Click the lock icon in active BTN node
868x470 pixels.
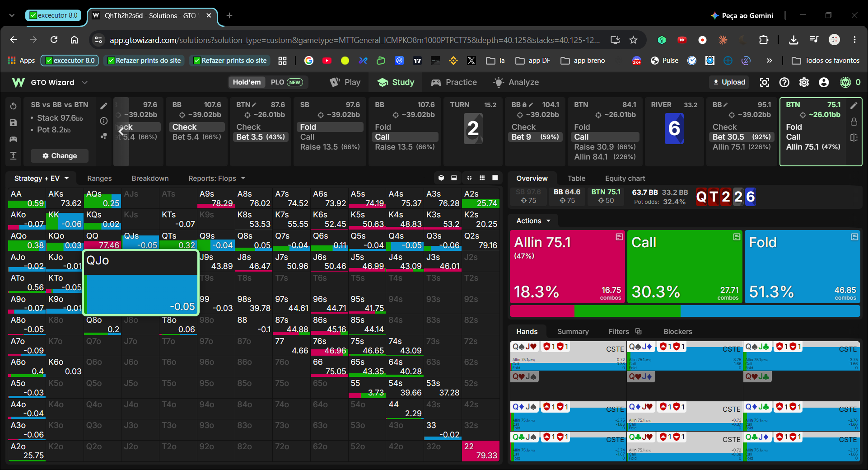pos(854,122)
